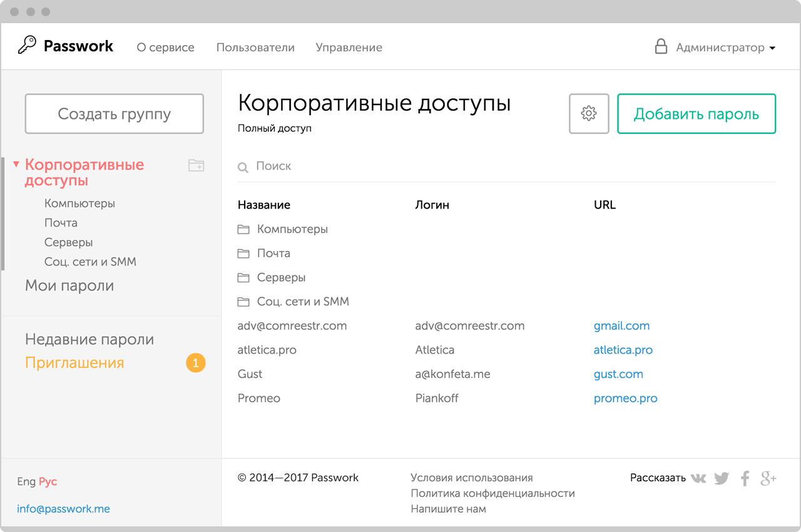This screenshot has height=532, width=801.
Task: Open the gmail.com URL link
Action: pyautogui.click(x=621, y=326)
